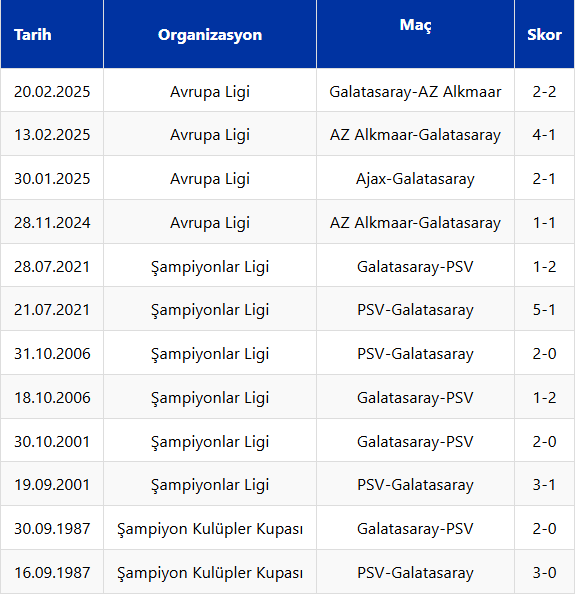Select the 18.10.2006 Galatasaray-PSV match cell
The image size is (577, 596).
coord(415,397)
